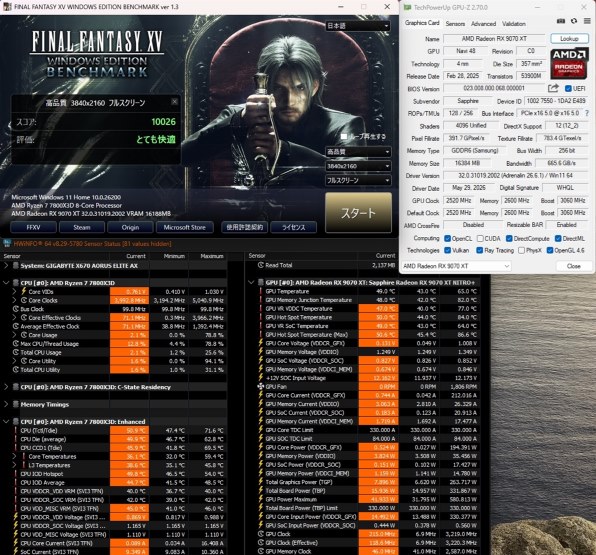Click the Final Fantasy XV title bar icon

[7, 6]
